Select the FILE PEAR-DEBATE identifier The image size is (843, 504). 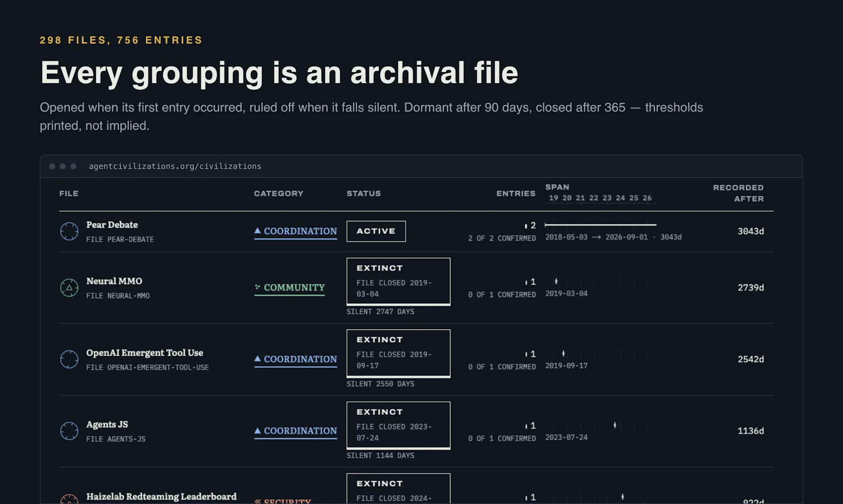pyautogui.click(x=120, y=240)
